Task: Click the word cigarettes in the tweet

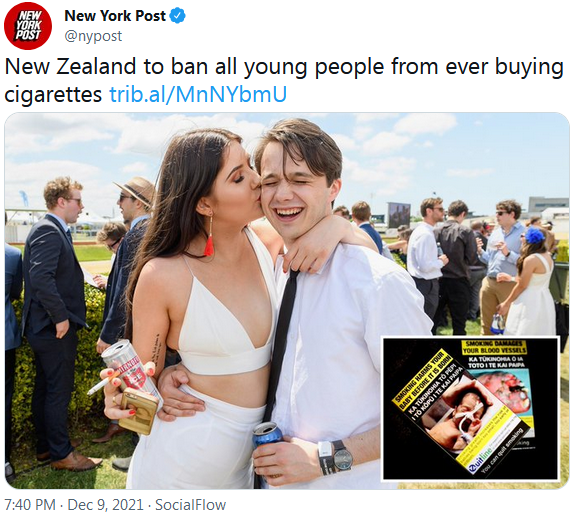Action: click(53, 94)
